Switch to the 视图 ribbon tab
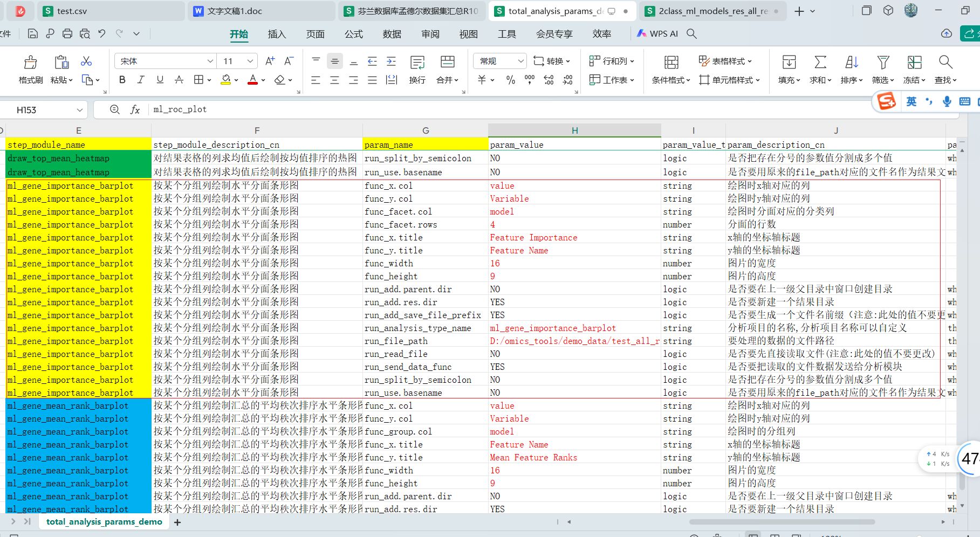The height and width of the screenshot is (537, 980). [x=469, y=34]
